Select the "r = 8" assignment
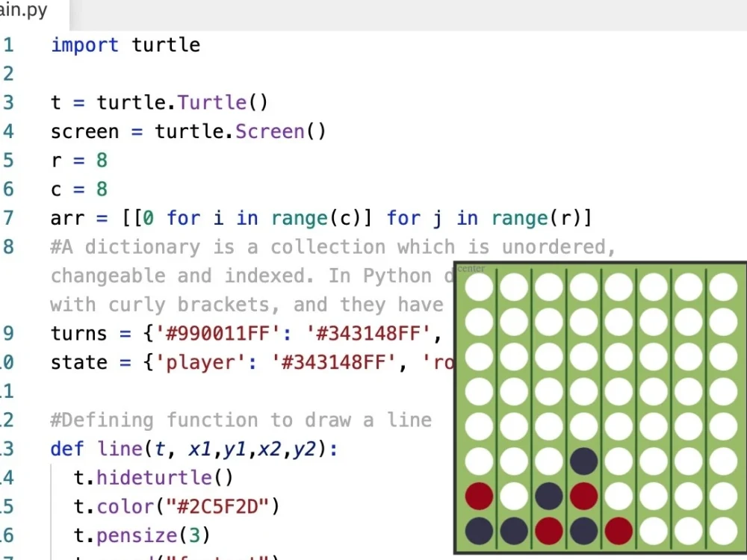 [78, 160]
